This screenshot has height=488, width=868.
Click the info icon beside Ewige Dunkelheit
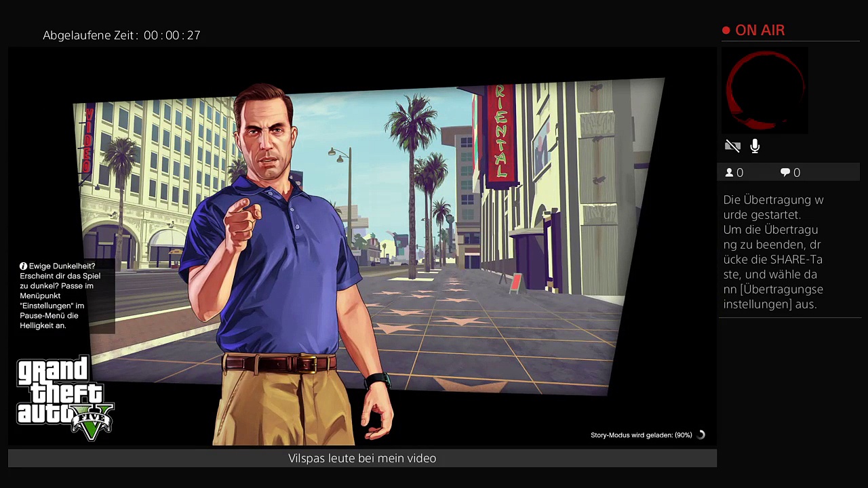[24, 266]
